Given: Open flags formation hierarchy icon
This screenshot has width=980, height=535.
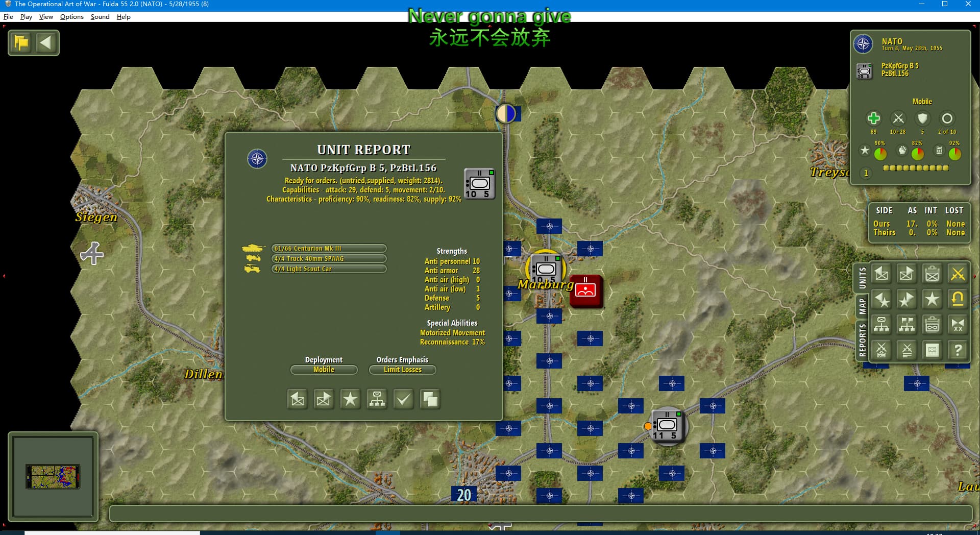Looking at the screenshot, I should (x=907, y=325).
